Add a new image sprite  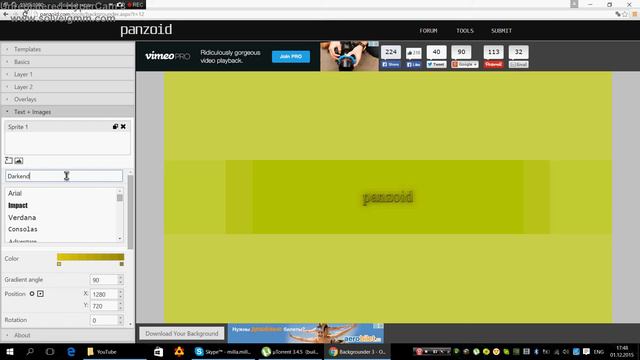click(x=19, y=160)
